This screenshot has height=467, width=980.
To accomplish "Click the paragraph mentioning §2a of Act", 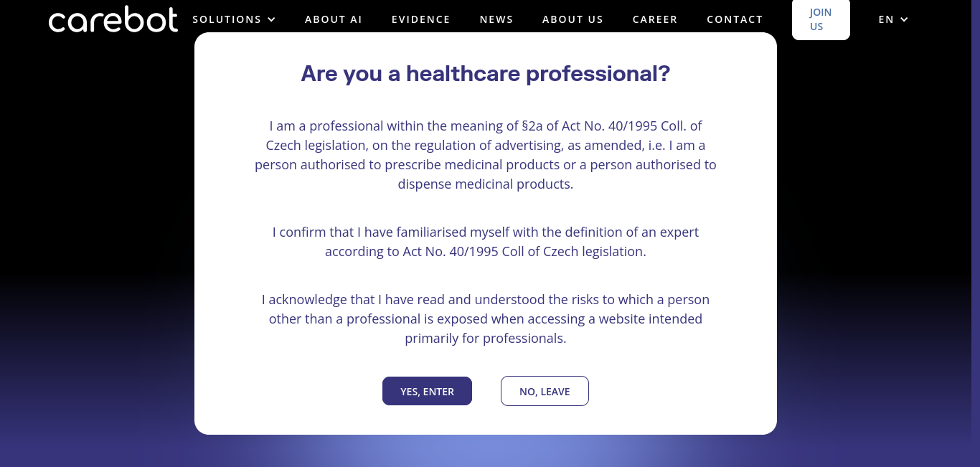I will coord(486,155).
